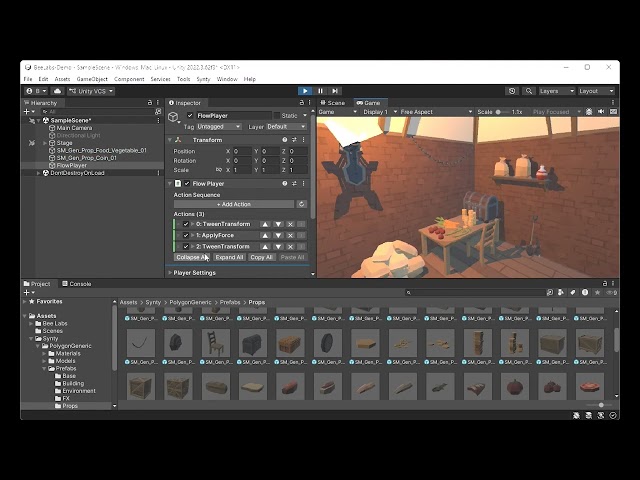Open Flow Player component kebab menu
The width and height of the screenshot is (640, 480).
(303, 184)
